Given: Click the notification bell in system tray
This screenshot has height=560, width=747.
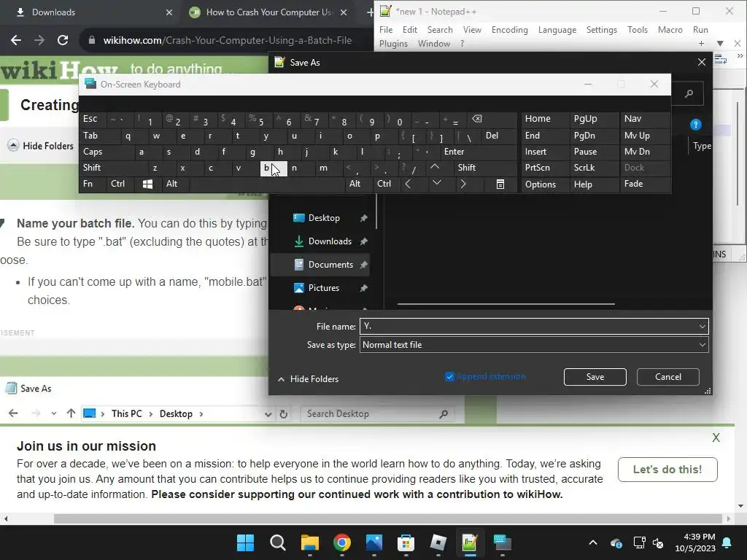Looking at the screenshot, I should coord(727,542).
